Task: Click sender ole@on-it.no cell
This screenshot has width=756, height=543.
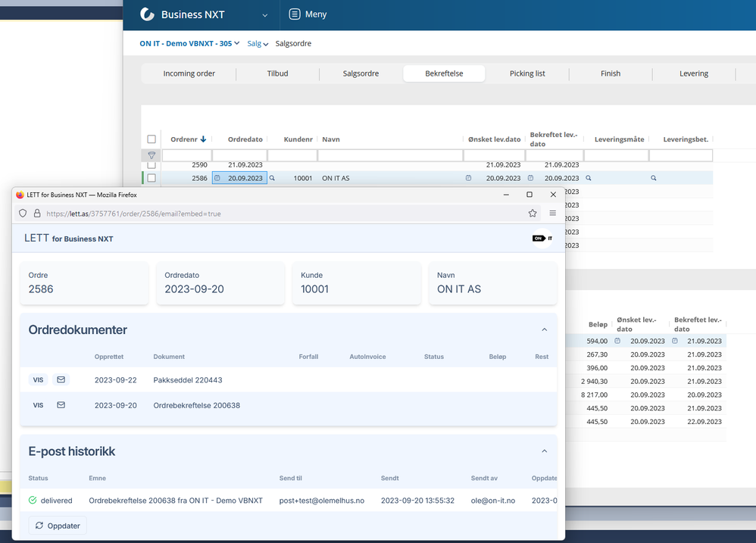Action: (492, 501)
